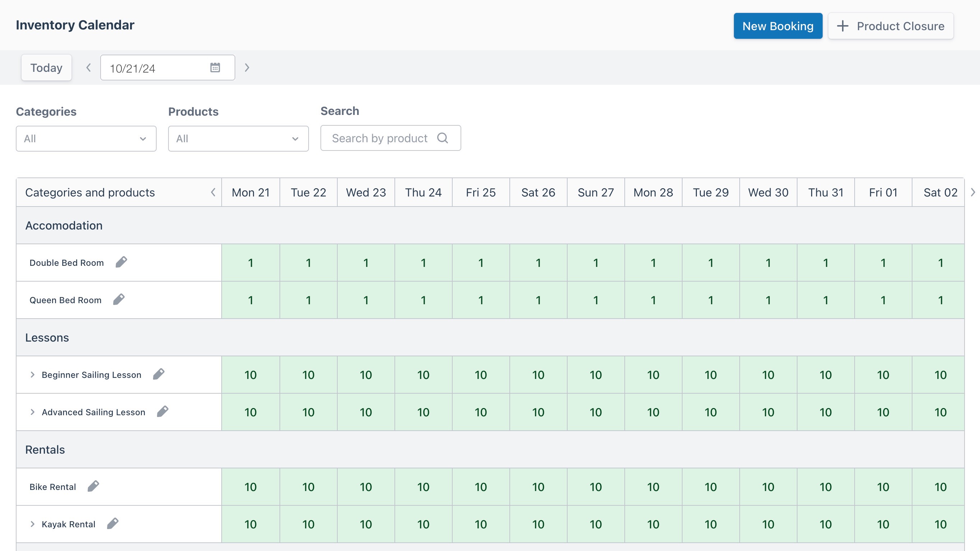Click the Kayak Rental product name
The width and height of the screenshot is (980, 551).
(x=69, y=524)
